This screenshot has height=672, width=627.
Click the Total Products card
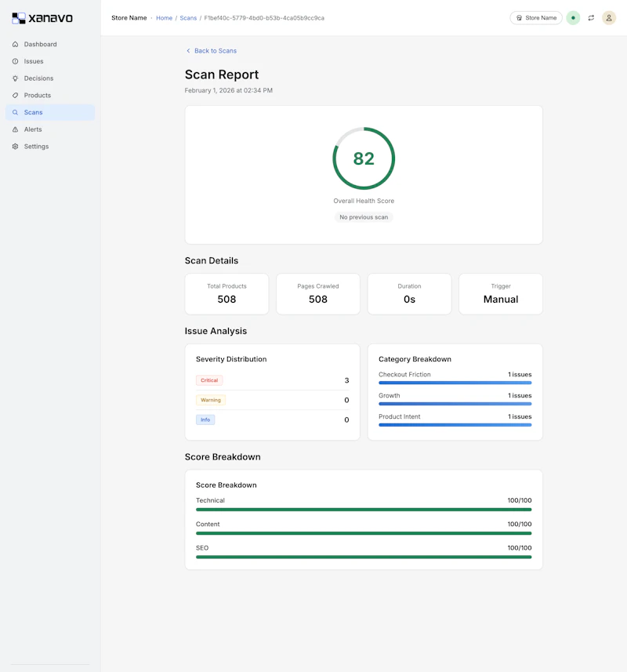pos(227,294)
